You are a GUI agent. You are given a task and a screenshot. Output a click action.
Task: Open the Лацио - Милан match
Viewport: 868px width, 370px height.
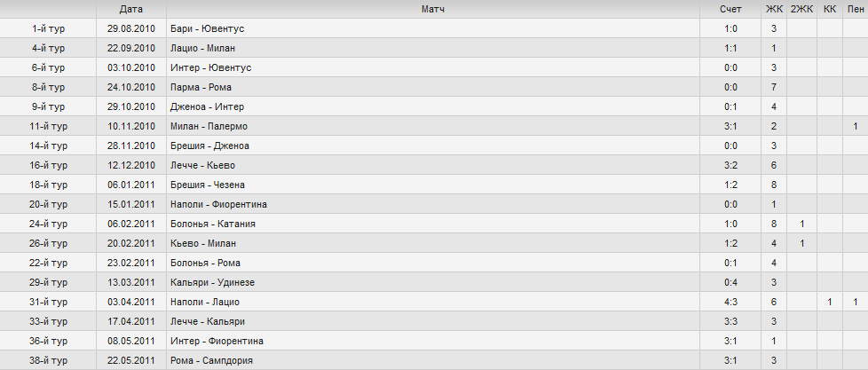[202, 48]
